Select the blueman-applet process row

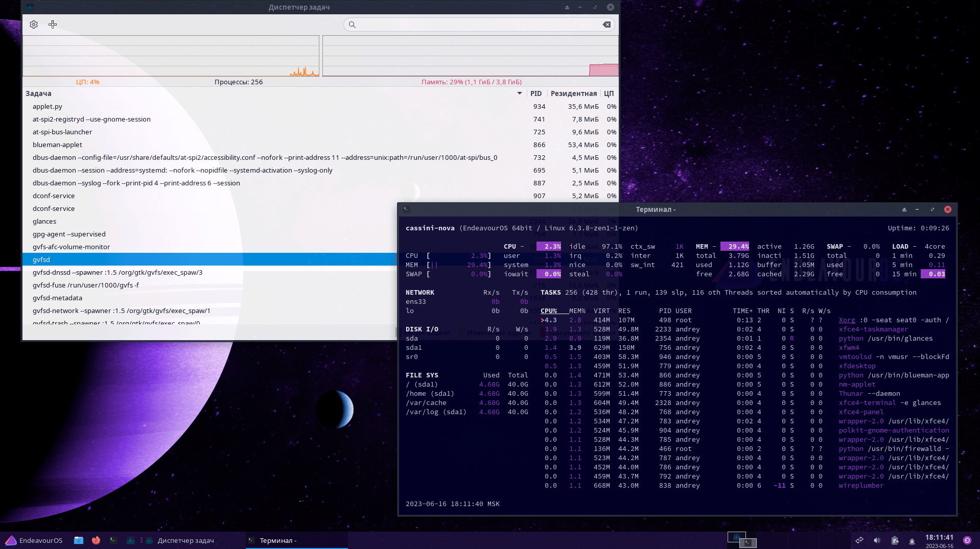pos(57,145)
